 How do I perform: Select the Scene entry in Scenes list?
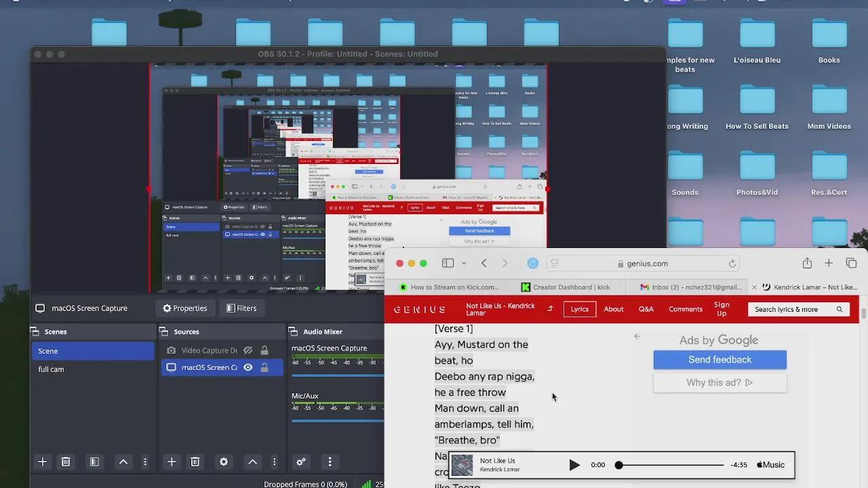pyautogui.click(x=93, y=351)
